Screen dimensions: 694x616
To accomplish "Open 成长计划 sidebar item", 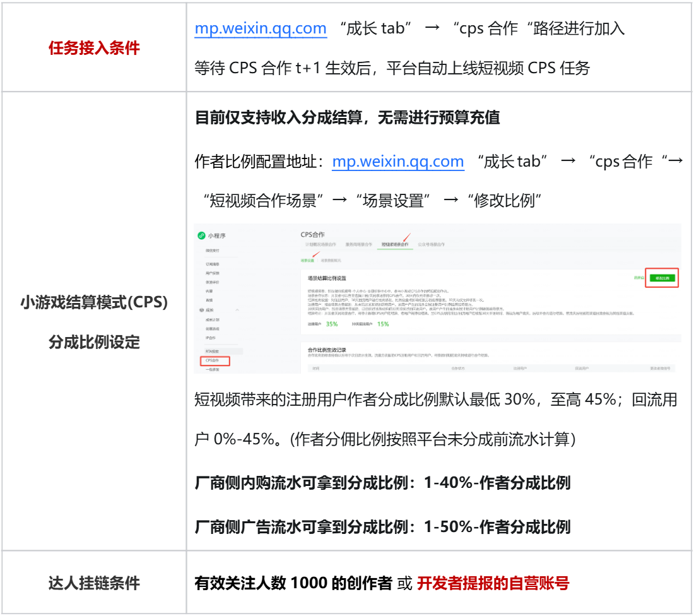I will pyautogui.click(x=212, y=320).
